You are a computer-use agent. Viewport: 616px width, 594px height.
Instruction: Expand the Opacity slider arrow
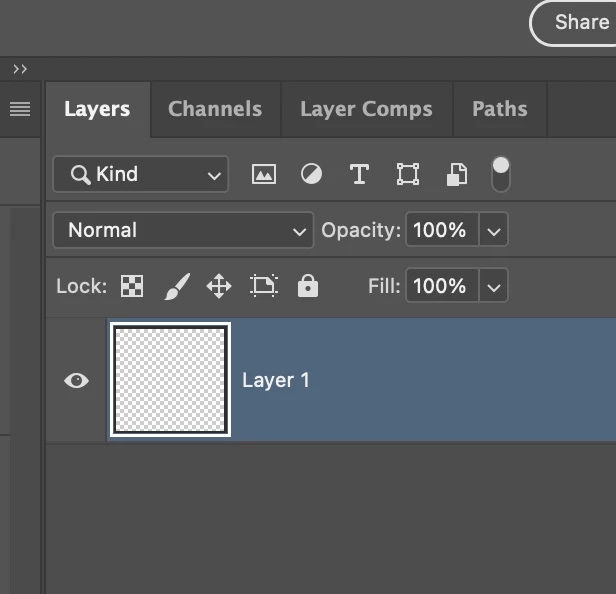[493, 230]
